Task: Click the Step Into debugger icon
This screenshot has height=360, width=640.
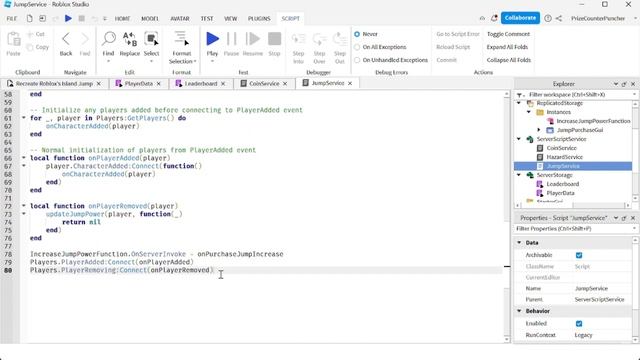Action: point(298,39)
